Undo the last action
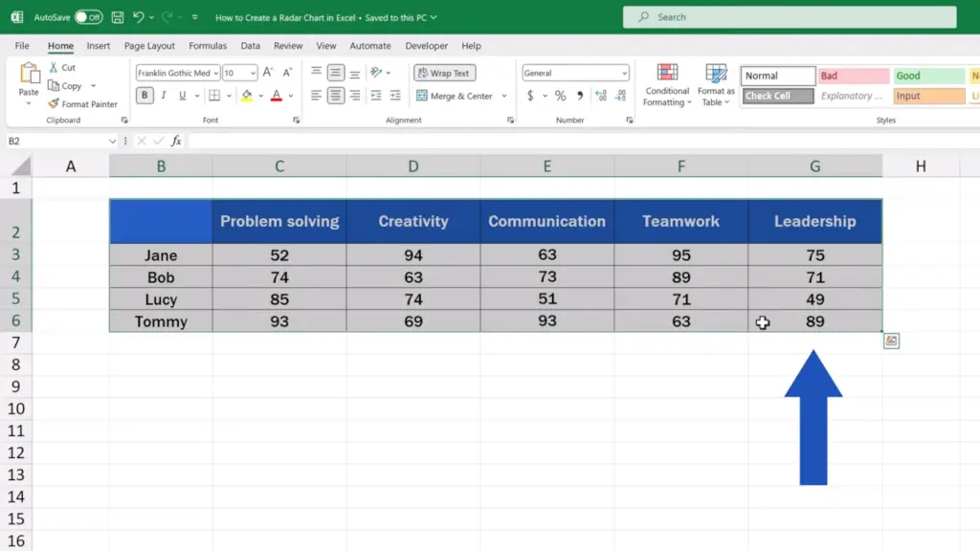This screenshot has height=551, width=980. click(138, 17)
